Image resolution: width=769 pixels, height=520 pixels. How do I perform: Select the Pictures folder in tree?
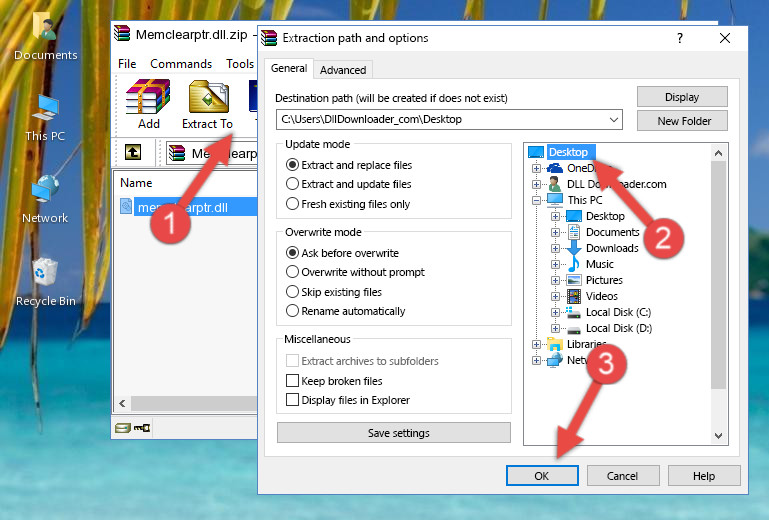(604, 280)
